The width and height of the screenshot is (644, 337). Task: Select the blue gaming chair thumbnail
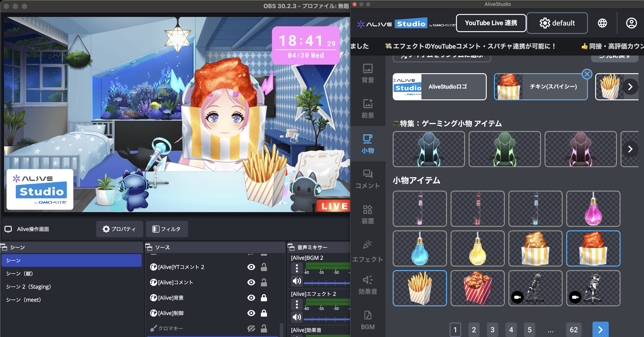tap(429, 149)
